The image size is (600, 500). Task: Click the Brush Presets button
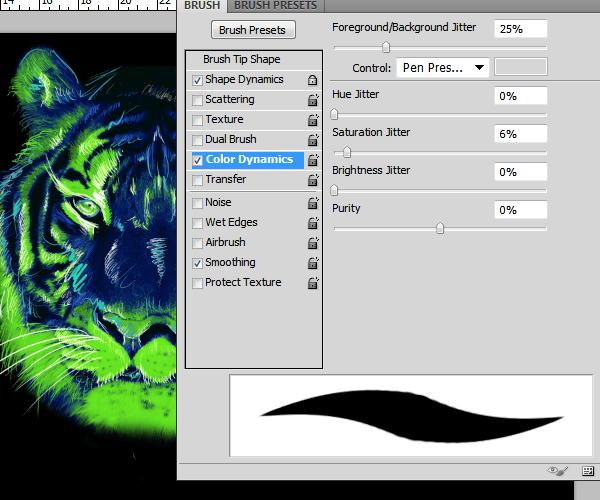(253, 30)
